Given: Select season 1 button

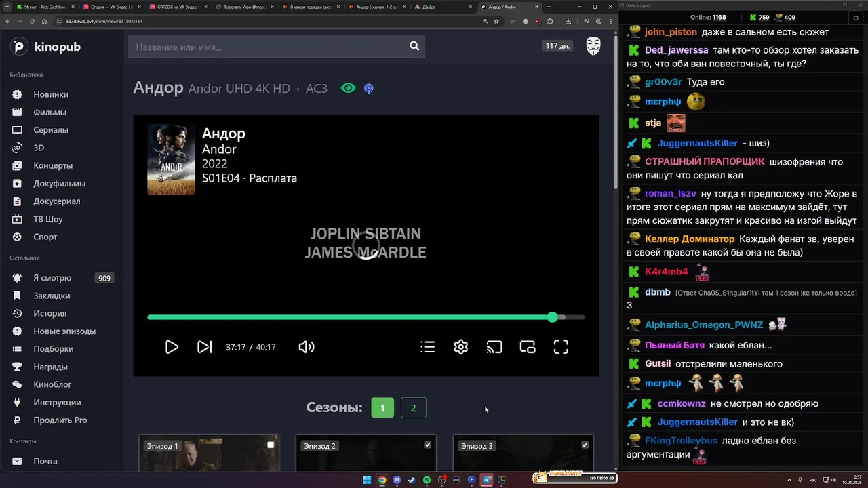Looking at the screenshot, I should 382,408.
